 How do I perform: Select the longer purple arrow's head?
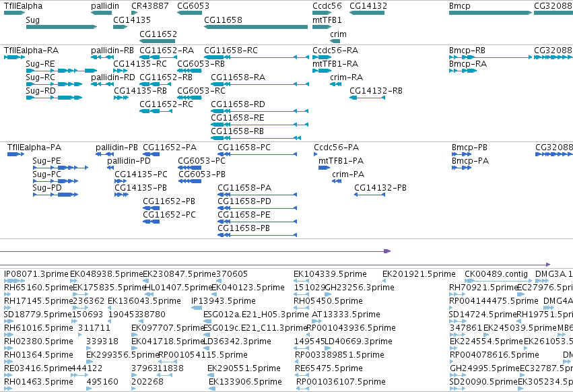point(548,265)
